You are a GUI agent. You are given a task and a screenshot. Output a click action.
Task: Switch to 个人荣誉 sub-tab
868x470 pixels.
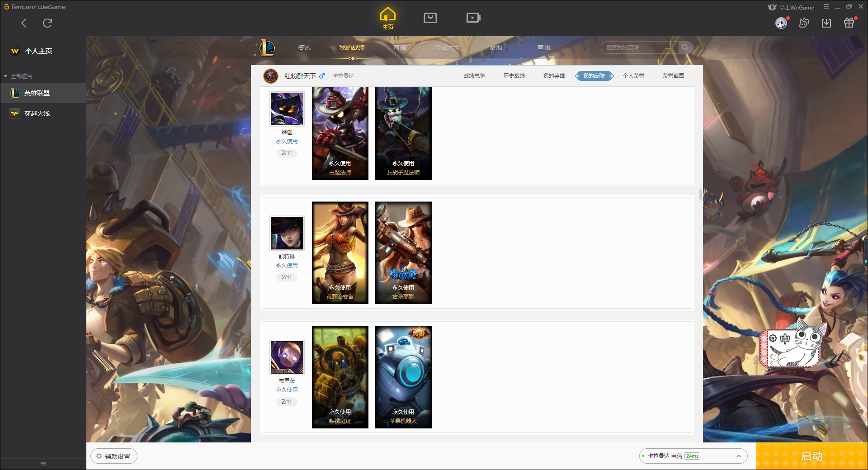pos(633,76)
